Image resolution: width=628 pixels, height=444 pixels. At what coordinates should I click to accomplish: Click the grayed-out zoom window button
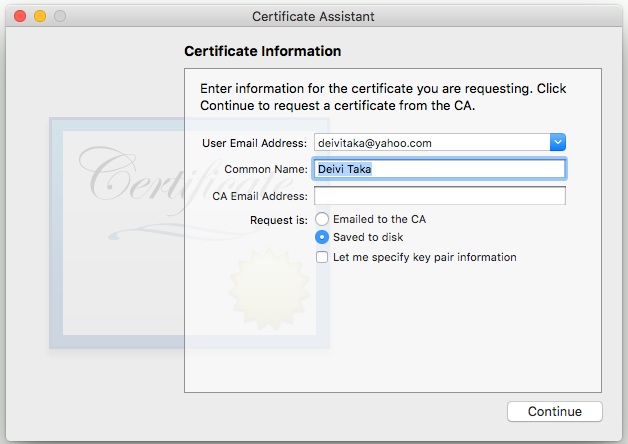coord(60,17)
